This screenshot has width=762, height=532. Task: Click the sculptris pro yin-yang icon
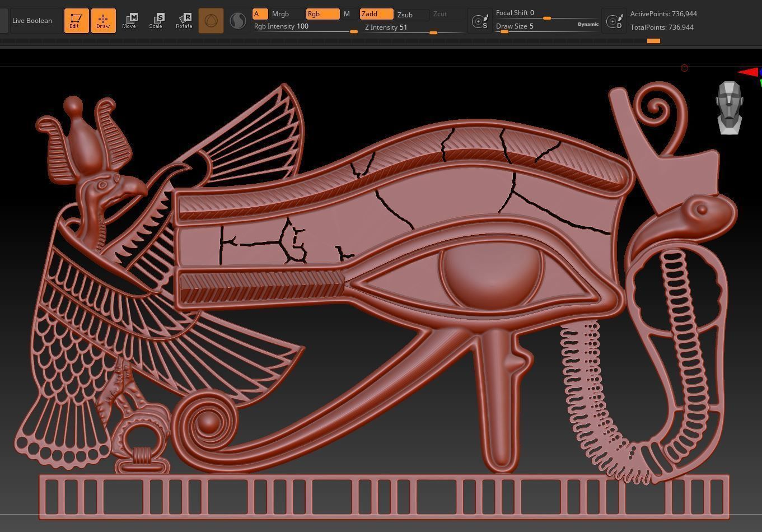pyautogui.click(x=237, y=21)
